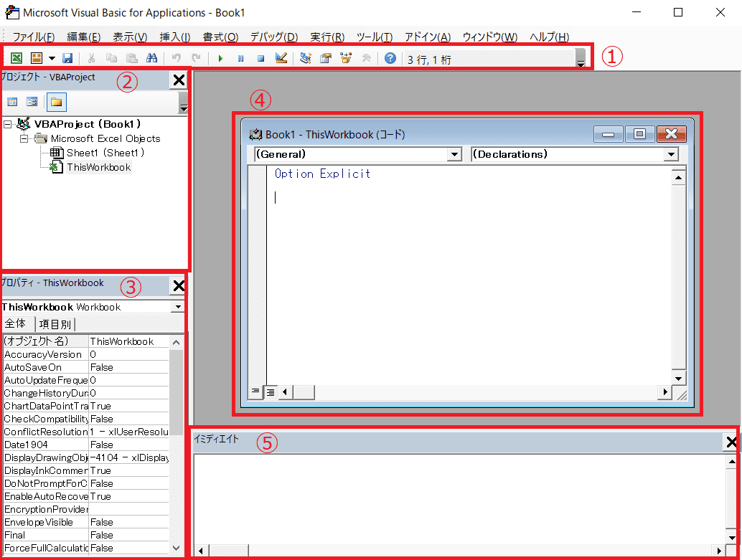The width and height of the screenshot is (742, 560).
Task: Switch to the 項目別 properties tab
Action: [55, 324]
